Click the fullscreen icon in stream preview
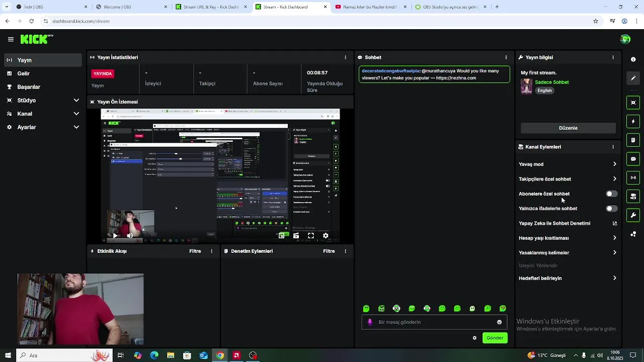Image resolution: width=644 pixels, height=362 pixels. coord(311,235)
